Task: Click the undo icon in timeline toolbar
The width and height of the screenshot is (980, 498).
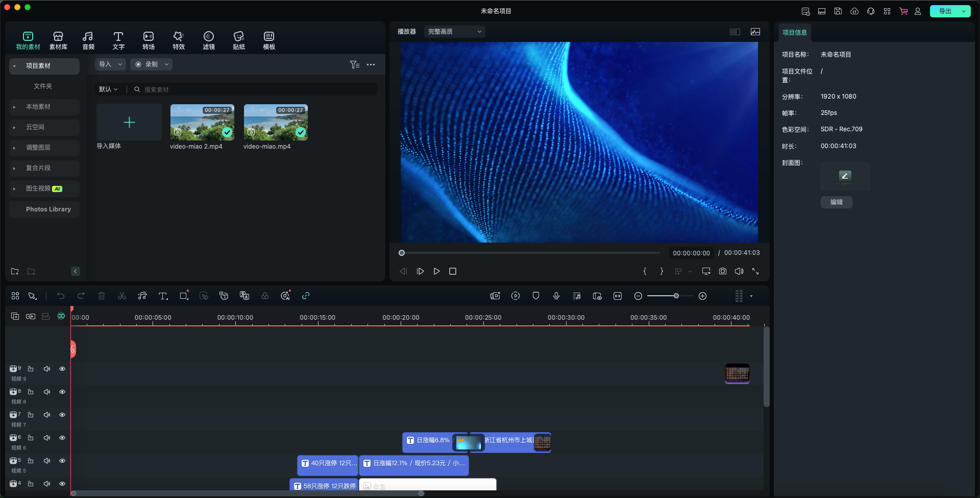Action: point(61,296)
